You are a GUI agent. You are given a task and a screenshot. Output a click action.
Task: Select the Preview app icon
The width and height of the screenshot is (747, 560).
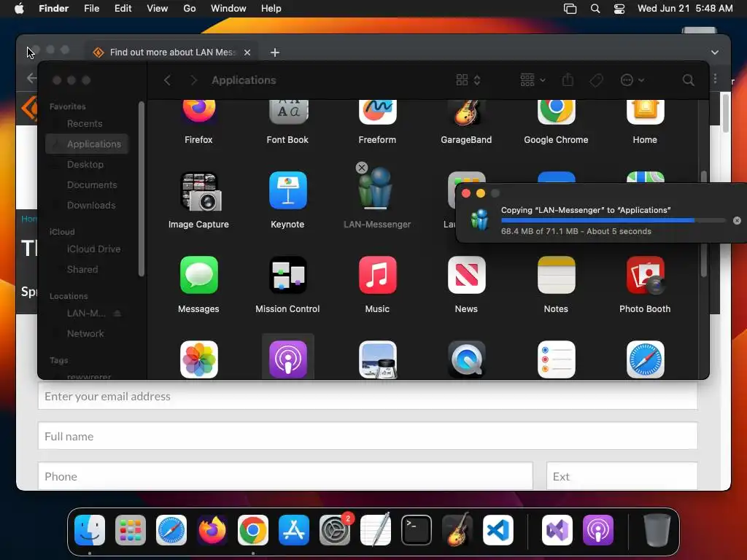point(377,359)
